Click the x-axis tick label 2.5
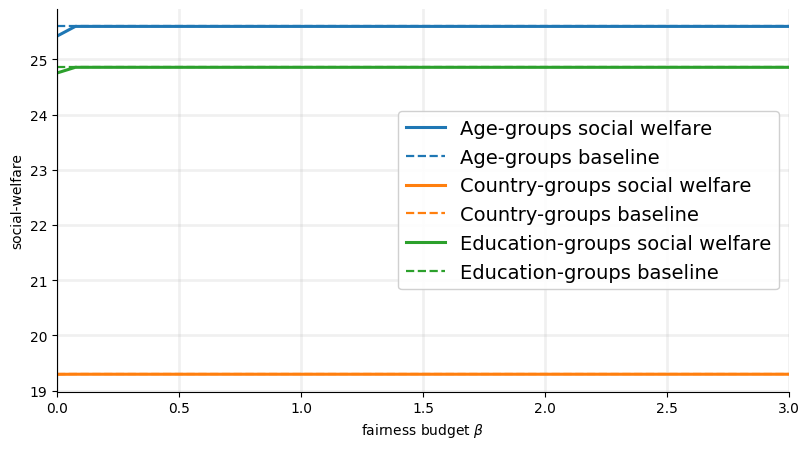The width and height of the screenshot is (809, 449). 667,409
